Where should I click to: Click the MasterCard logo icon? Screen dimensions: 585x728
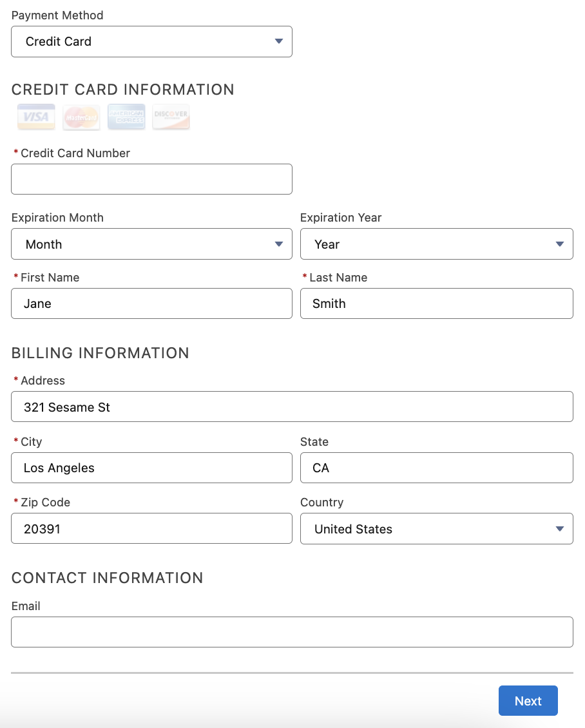click(x=81, y=117)
